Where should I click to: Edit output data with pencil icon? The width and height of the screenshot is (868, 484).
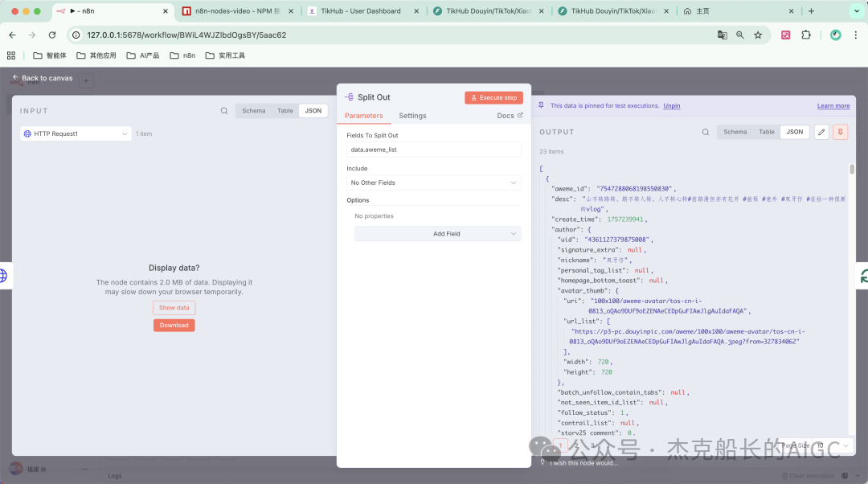(821, 132)
